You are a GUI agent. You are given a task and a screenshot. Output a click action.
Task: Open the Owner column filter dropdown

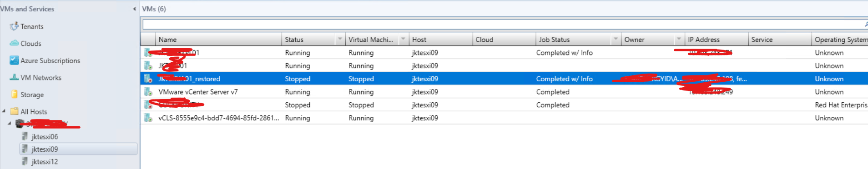679,40
